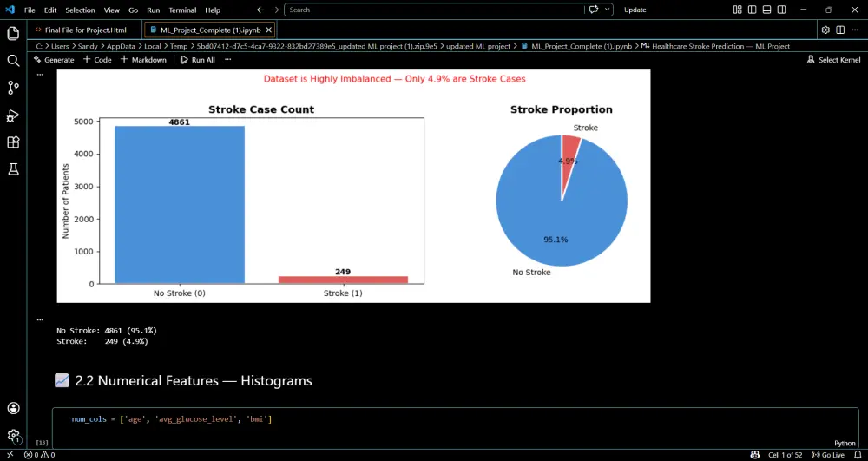Open the Run menu
The height and width of the screenshot is (461, 868).
pyautogui.click(x=154, y=10)
